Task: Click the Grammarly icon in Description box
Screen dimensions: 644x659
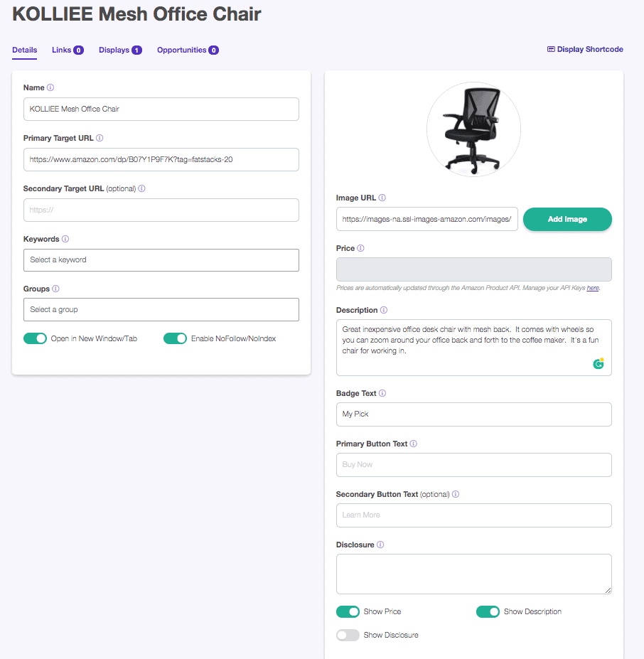Action: (x=599, y=363)
